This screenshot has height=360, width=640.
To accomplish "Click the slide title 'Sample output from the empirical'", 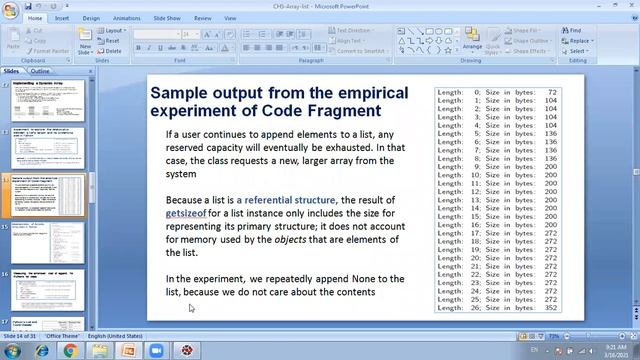I will tap(279, 93).
